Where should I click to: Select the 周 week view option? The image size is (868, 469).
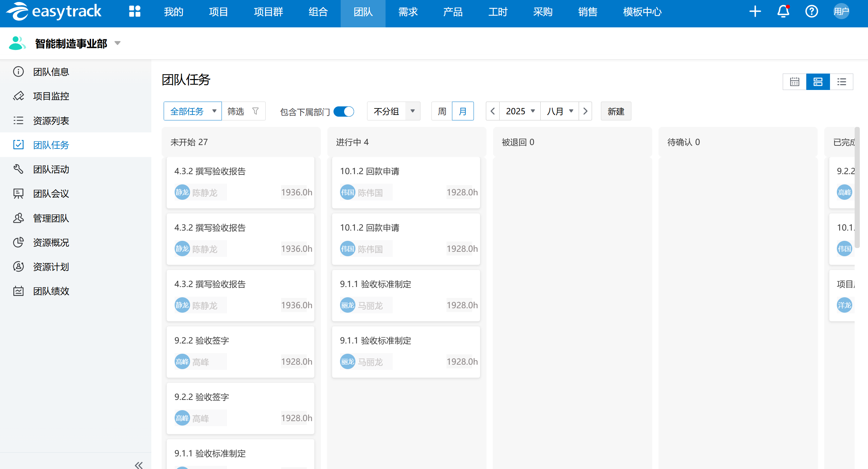click(x=442, y=111)
